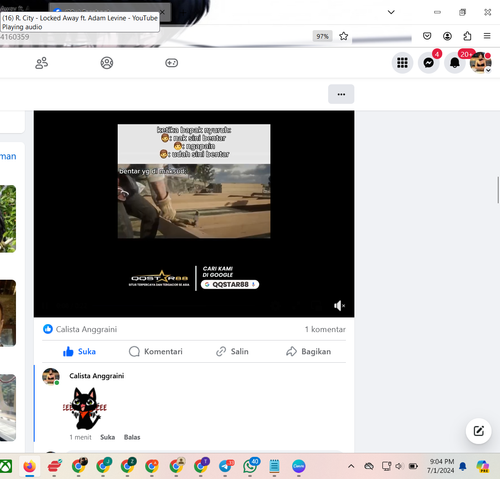Open the account profile picture menu
This screenshot has width=500, height=479.
click(480, 63)
